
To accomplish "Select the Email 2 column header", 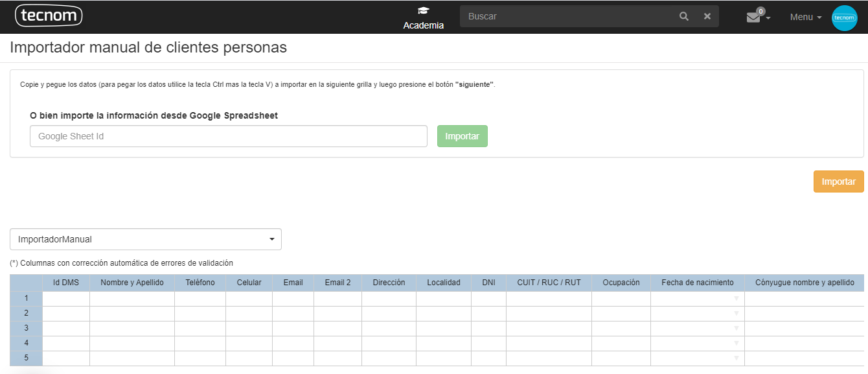I will (x=338, y=283).
